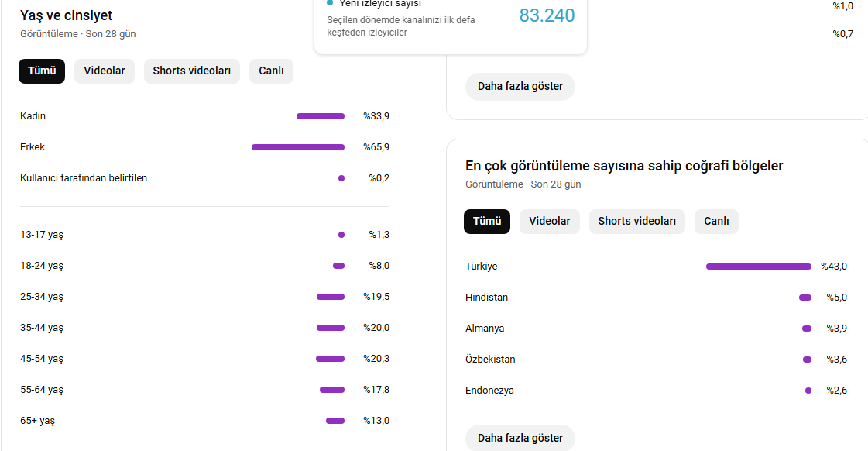This screenshot has height=451, width=868.
Task: Click the Erkek percentage bar
Action: pyautogui.click(x=298, y=147)
